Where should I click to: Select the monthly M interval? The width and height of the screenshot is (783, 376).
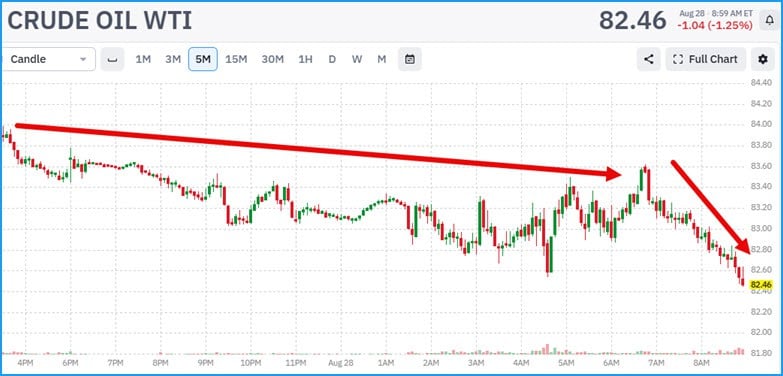point(382,59)
